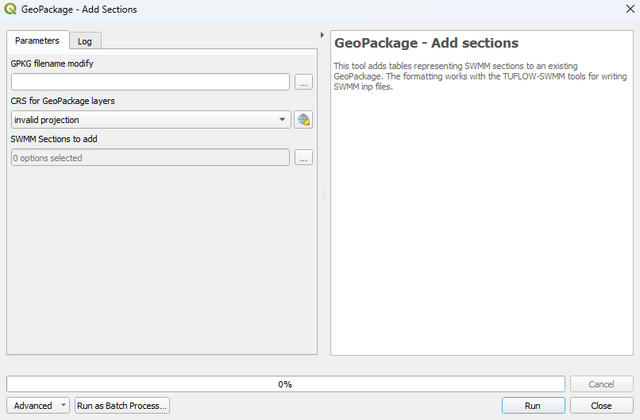This screenshot has height=420, width=640.
Task: Grab the splitter handle between panels
Action: click(323, 196)
